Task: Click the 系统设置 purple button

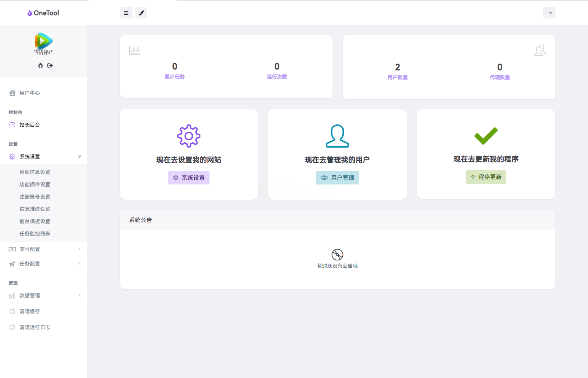Action: tap(189, 178)
